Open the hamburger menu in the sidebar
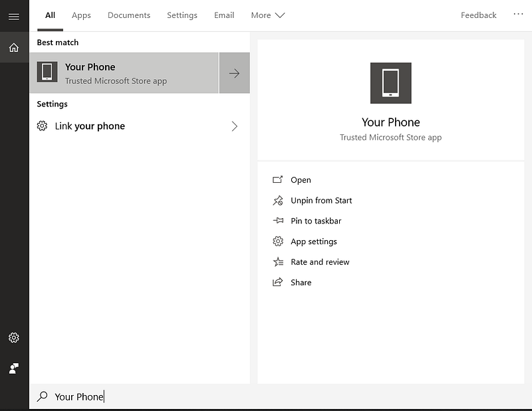 (14, 16)
